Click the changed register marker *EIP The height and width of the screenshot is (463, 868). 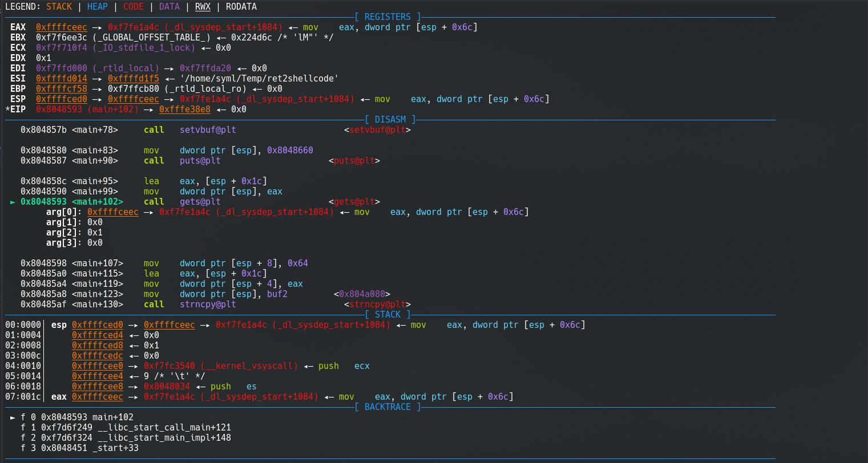click(x=18, y=109)
